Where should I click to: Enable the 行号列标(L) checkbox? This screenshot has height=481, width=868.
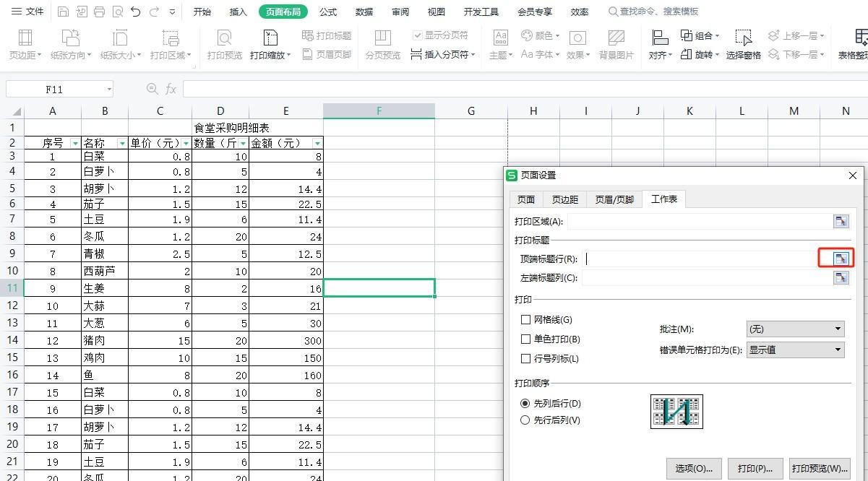525,359
